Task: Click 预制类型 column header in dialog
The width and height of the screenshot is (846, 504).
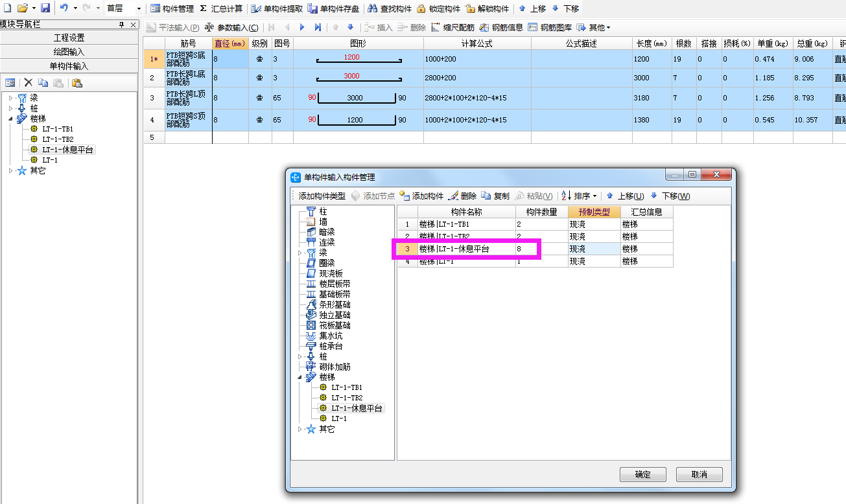Action: coord(594,212)
